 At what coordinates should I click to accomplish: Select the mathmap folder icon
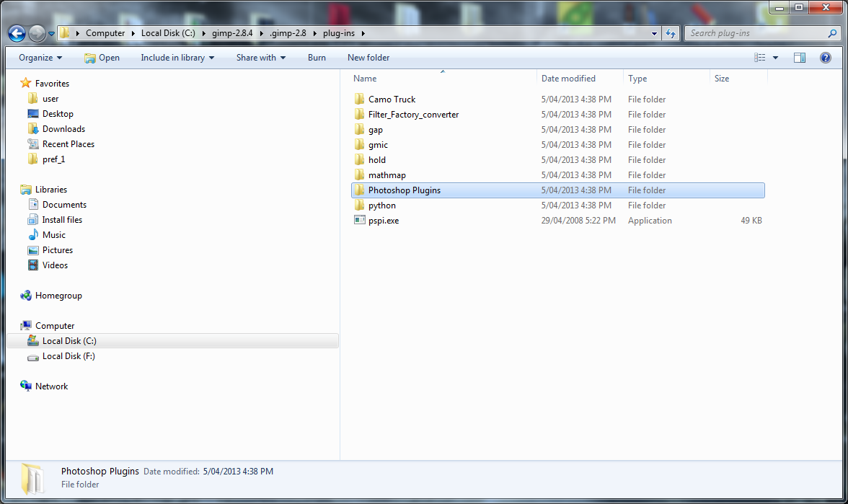(x=360, y=174)
